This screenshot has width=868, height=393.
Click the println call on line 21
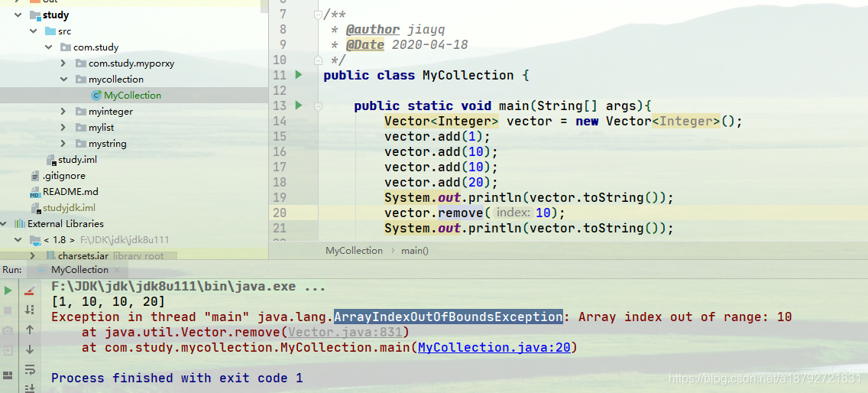click(529, 229)
